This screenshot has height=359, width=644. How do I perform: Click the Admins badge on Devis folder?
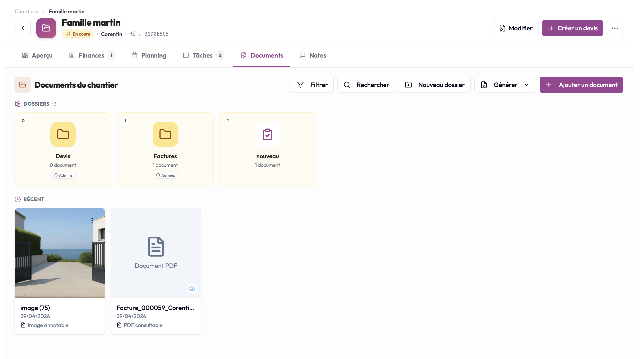(x=63, y=175)
